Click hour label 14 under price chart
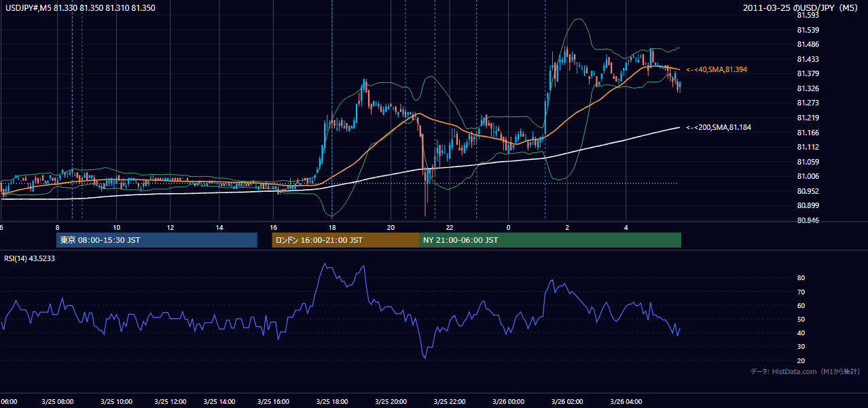This screenshot has height=408, width=868. 220,227
